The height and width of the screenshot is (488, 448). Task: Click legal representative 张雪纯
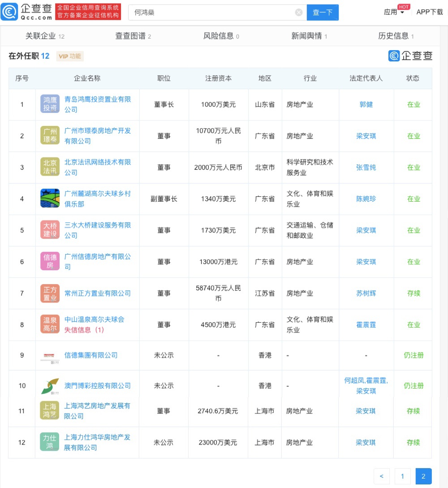pos(366,168)
